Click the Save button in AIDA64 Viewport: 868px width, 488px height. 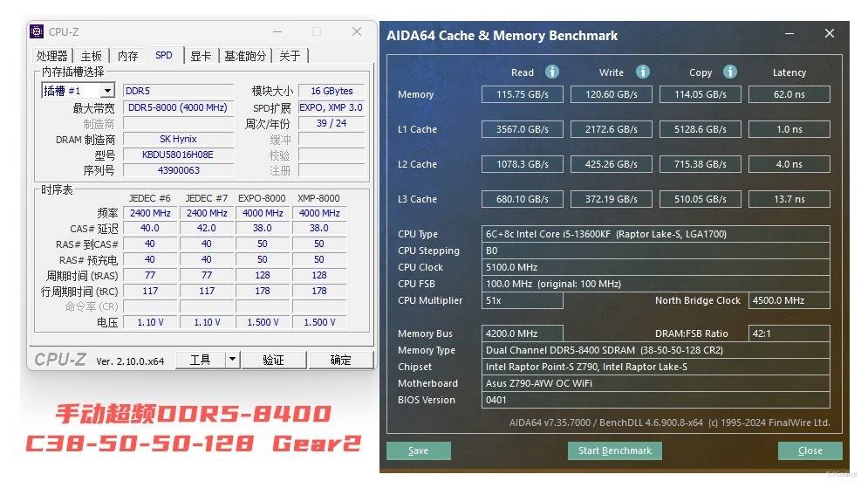click(419, 450)
